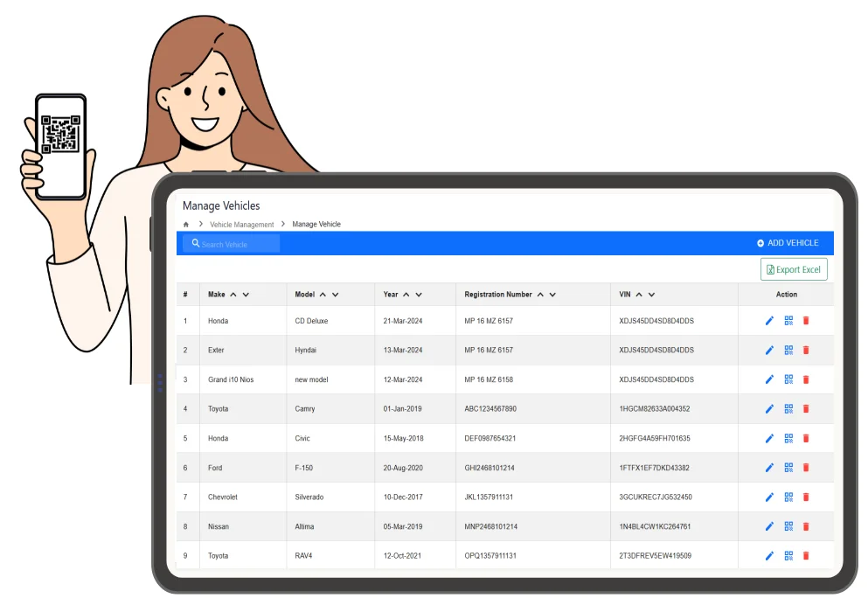
Task: Delete the Toyota Camry vehicle
Action: 806,409
